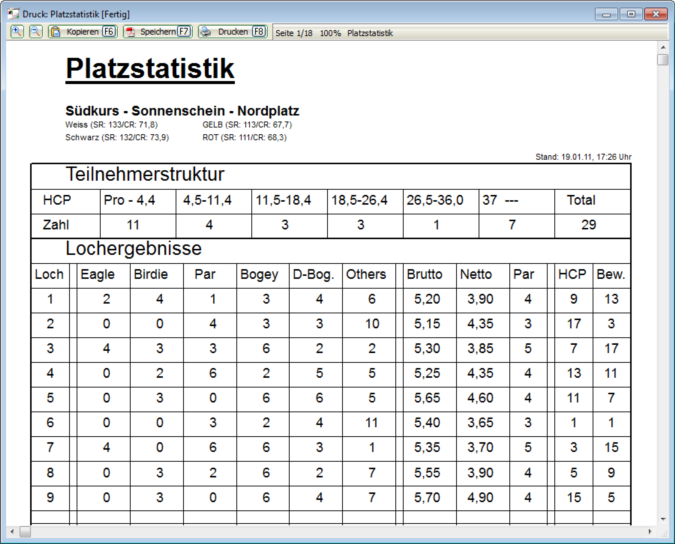
Task: Click the horizontal scrollbar left arrow
Action: pos(12,532)
